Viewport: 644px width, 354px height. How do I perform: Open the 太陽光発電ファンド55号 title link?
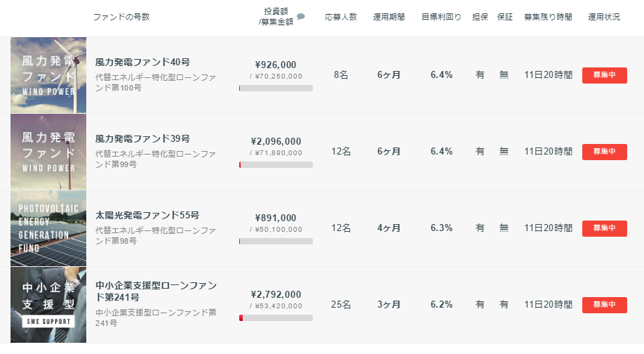click(x=147, y=215)
